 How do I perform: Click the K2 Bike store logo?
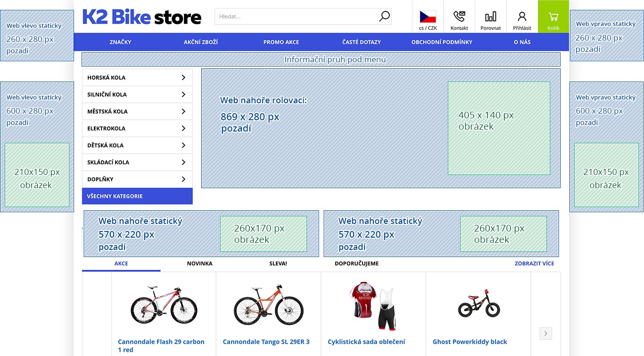pos(142,17)
